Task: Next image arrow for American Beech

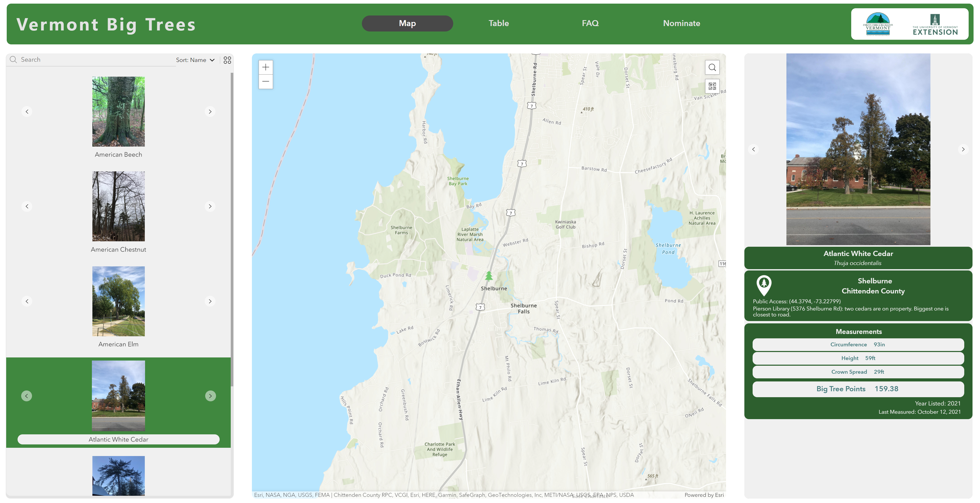Action: 210,111
